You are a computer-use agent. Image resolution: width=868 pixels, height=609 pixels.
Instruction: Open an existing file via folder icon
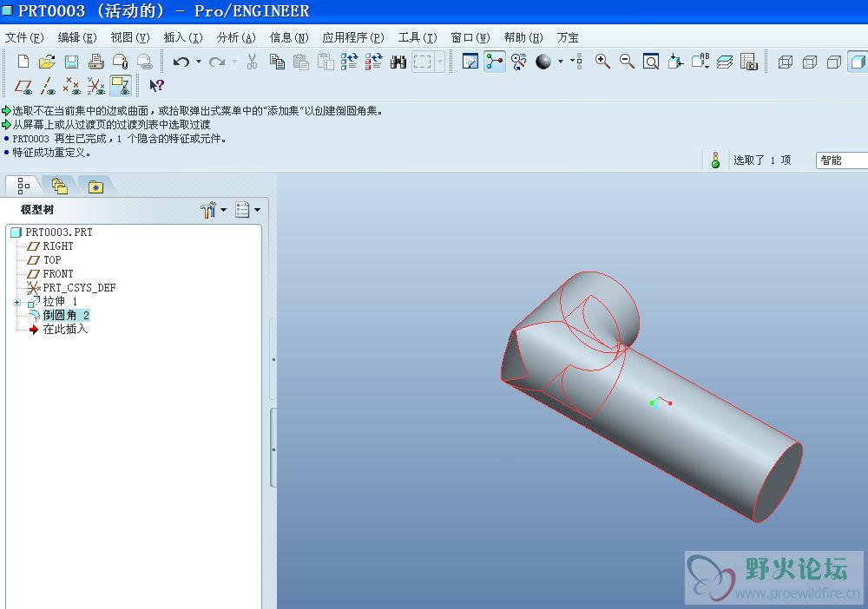[47, 62]
